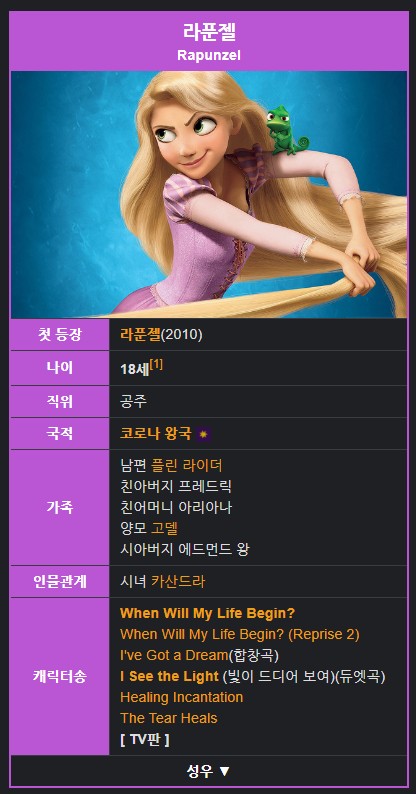Viewport: 416px width, 794px height.
Task: Open the I See the Light link
Action: (169, 676)
